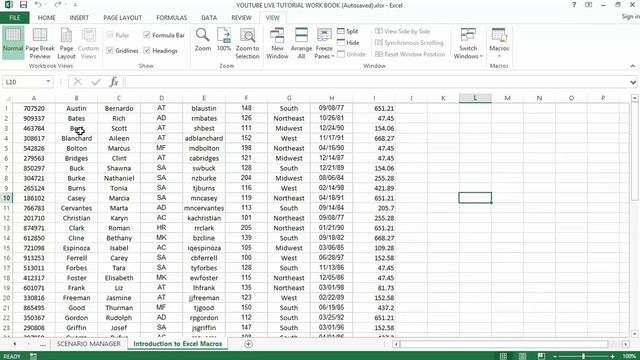Click cell containing Nathaniel
Image resolution: width=640 pixels, height=360 pixels.
119,178
